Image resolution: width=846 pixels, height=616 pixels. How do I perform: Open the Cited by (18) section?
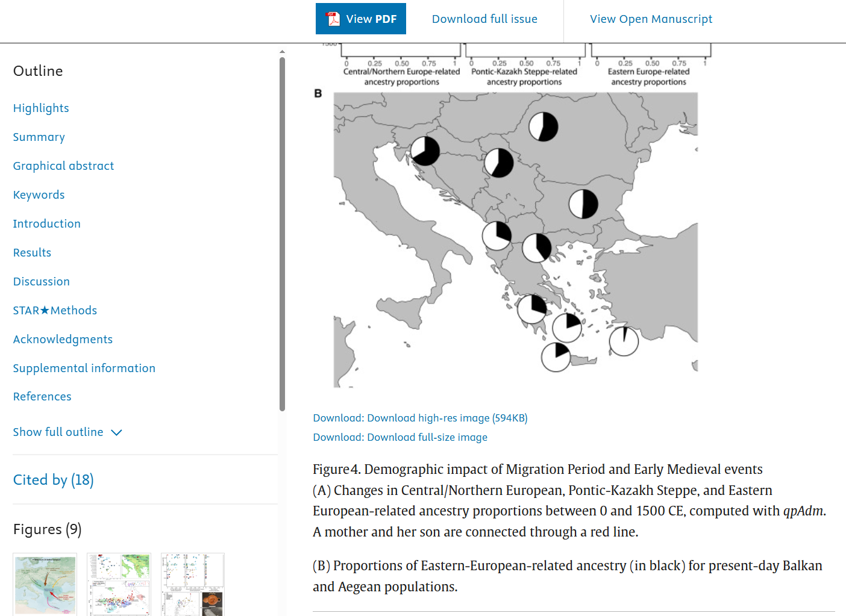click(54, 480)
